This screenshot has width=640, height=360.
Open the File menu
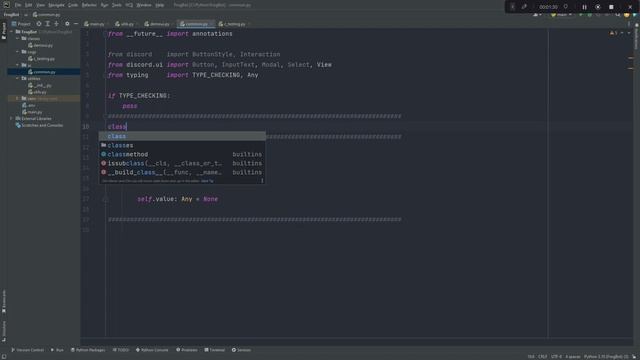(x=18, y=5)
